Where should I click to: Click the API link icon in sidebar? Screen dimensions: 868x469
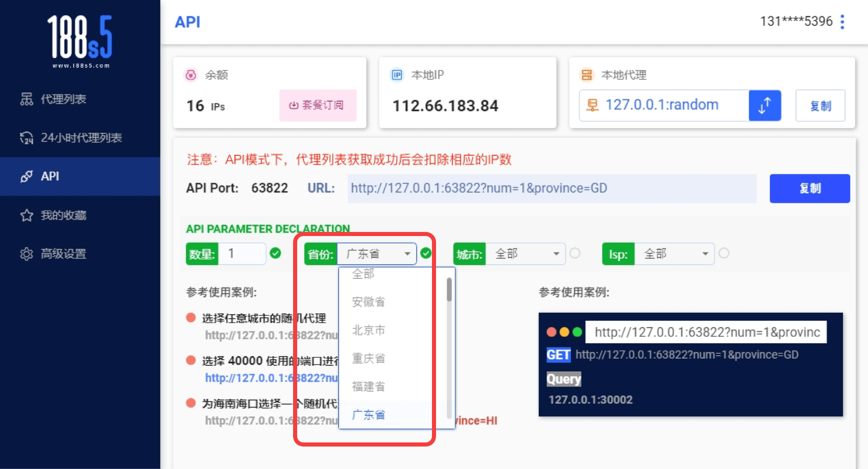[27, 176]
